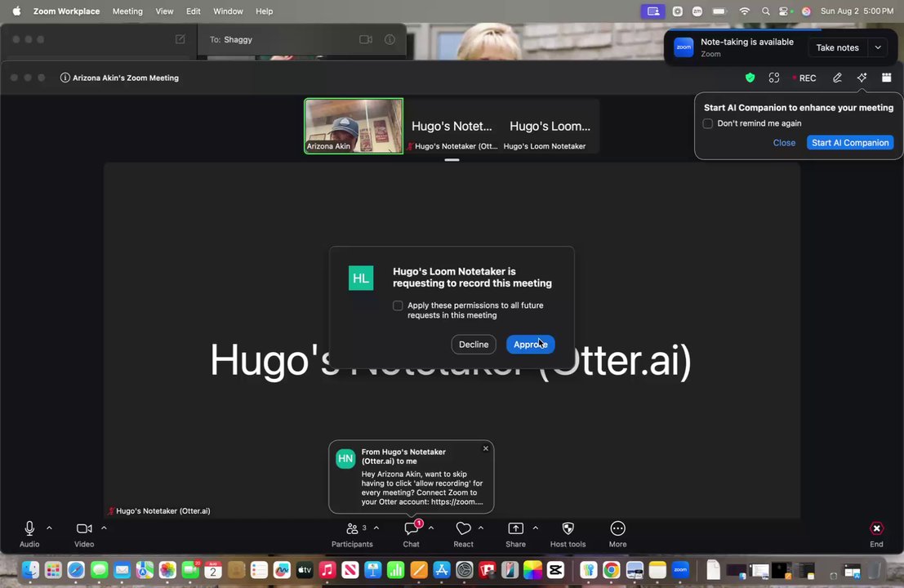Open the Window menu
The image size is (904, 588).
click(x=229, y=11)
